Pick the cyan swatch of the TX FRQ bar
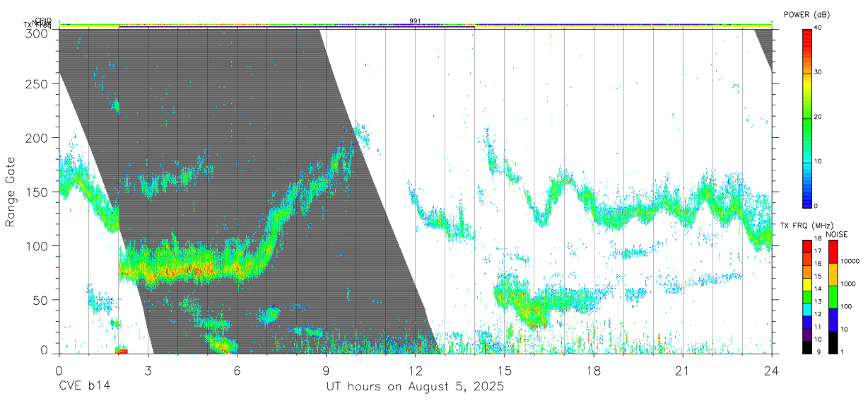 tap(807, 310)
